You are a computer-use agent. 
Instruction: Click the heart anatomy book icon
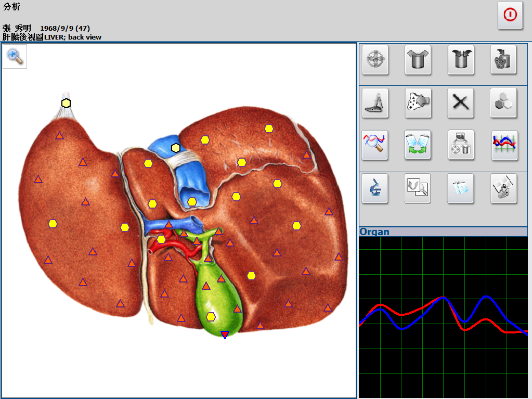pos(503,188)
